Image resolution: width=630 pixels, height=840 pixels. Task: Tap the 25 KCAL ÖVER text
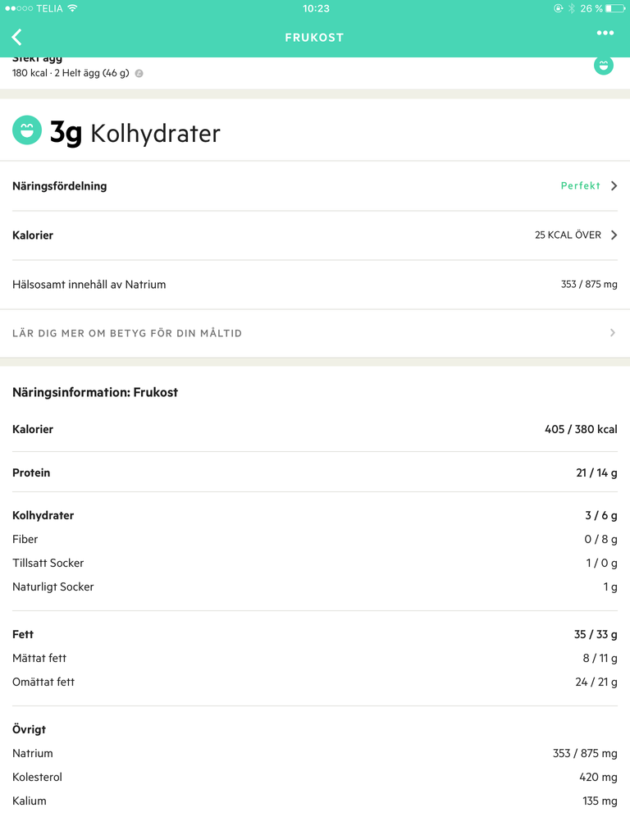[x=568, y=235]
